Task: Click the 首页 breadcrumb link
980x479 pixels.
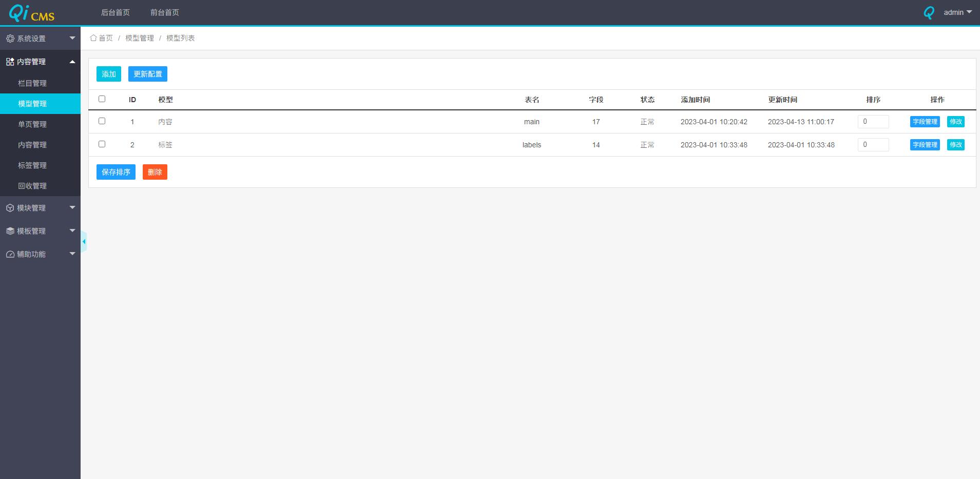Action: pyautogui.click(x=106, y=38)
